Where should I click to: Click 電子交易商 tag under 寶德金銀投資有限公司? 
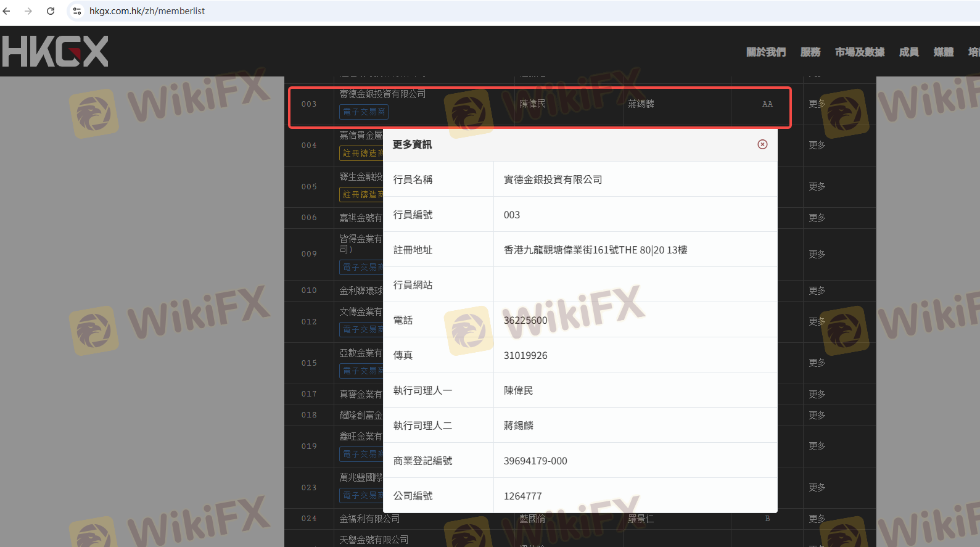click(x=363, y=112)
